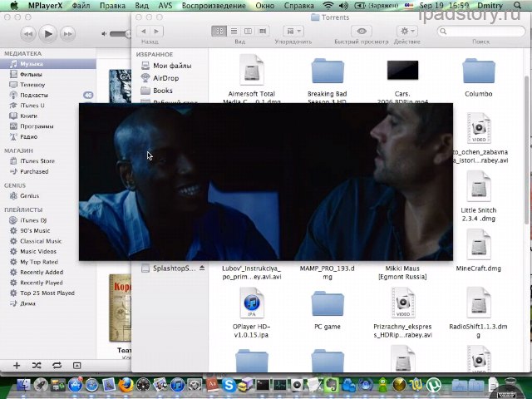Select Genius in iTunes sidebar
This screenshot has height=399, width=532.
(x=29, y=196)
